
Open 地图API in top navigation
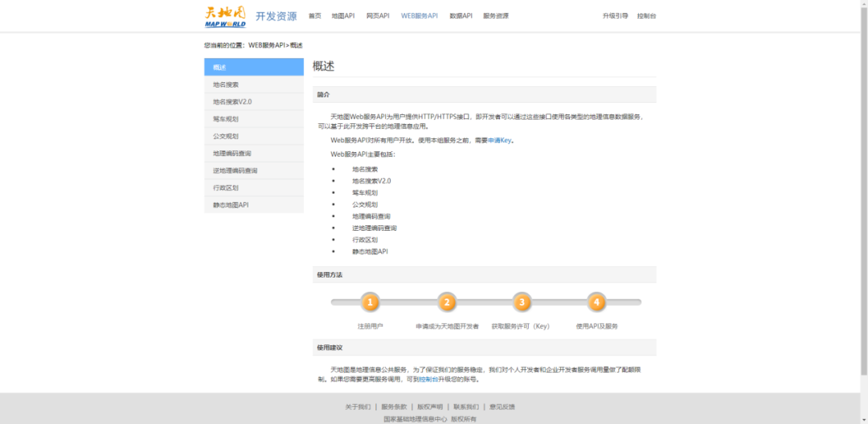pos(343,16)
